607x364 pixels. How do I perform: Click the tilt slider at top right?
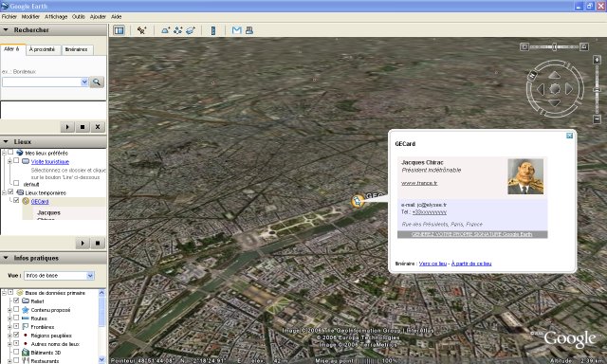coord(554,46)
